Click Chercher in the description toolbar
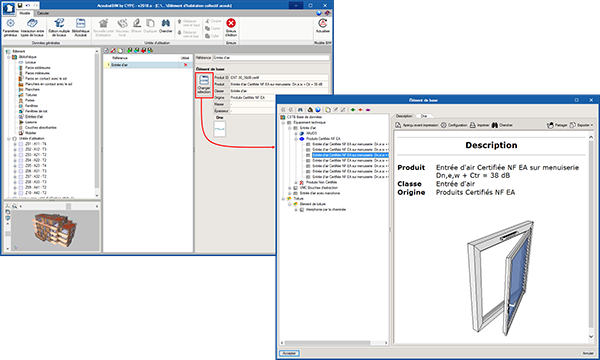 coord(502,125)
